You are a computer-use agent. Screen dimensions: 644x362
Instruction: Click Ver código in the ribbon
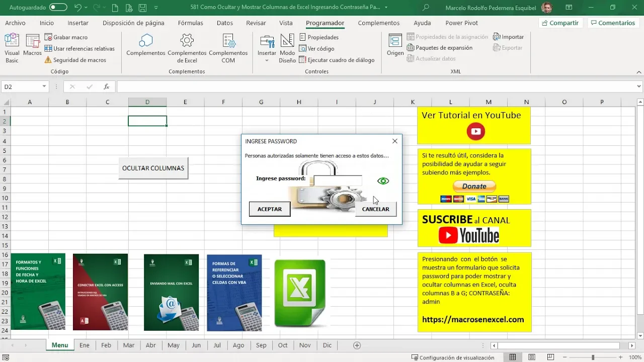click(x=316, y=48)
